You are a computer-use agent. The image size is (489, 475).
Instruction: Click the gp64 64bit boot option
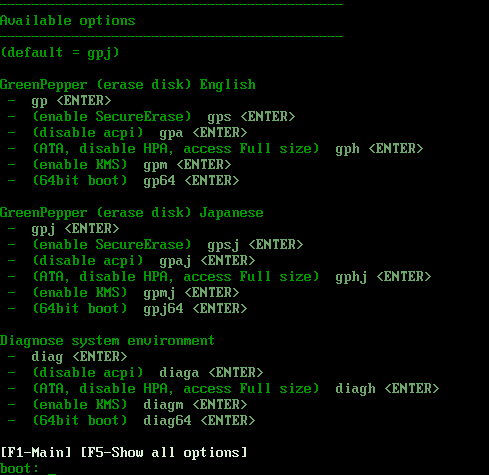123,181
